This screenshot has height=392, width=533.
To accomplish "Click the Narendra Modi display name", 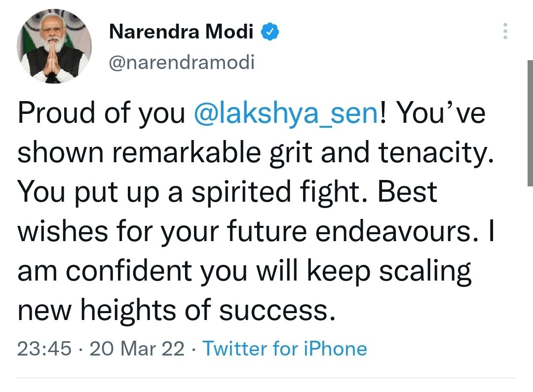I will (181, 33).
